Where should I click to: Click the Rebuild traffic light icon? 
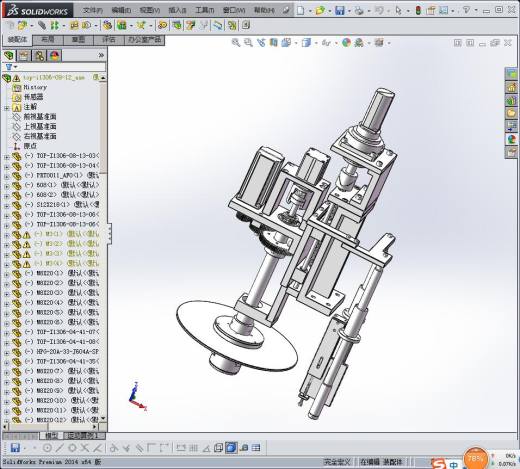click(x=418, y=11)
